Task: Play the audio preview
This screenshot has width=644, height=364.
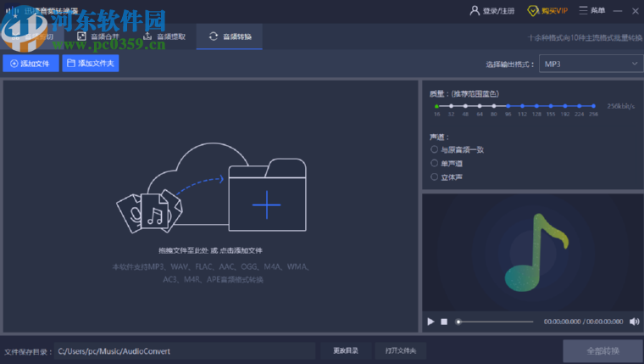Action: pos(430,322)
